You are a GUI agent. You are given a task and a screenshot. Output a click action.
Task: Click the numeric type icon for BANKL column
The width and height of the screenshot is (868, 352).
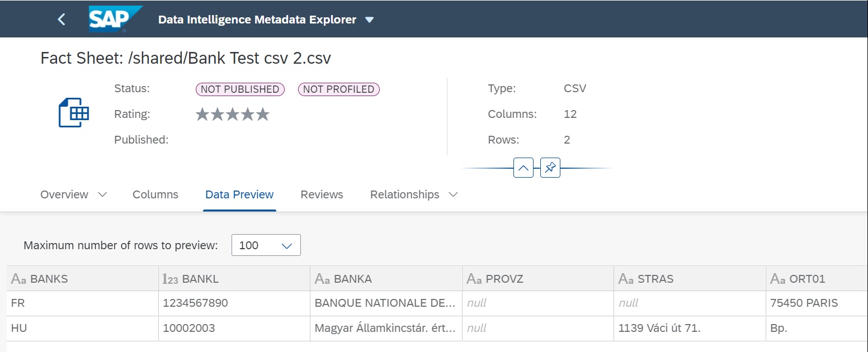pos(170,279)
